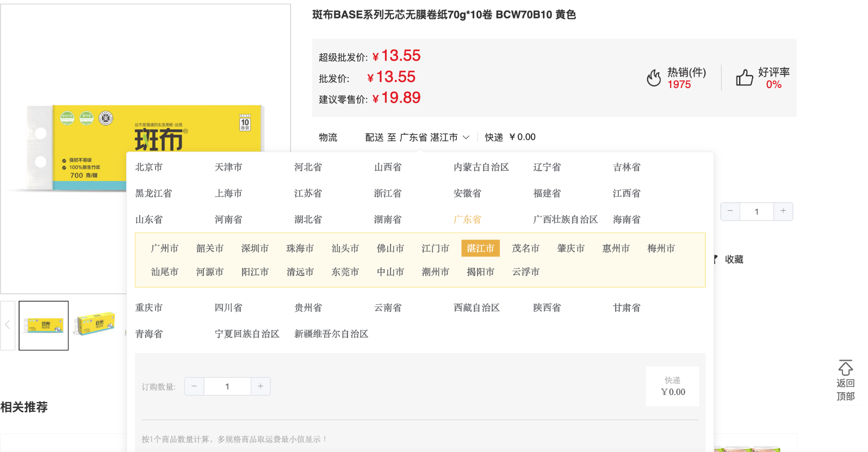This screenshot has width=868, height=452.
Task: Select the highlighted 湛江市 city option
Action: click(x=480, y=248)
